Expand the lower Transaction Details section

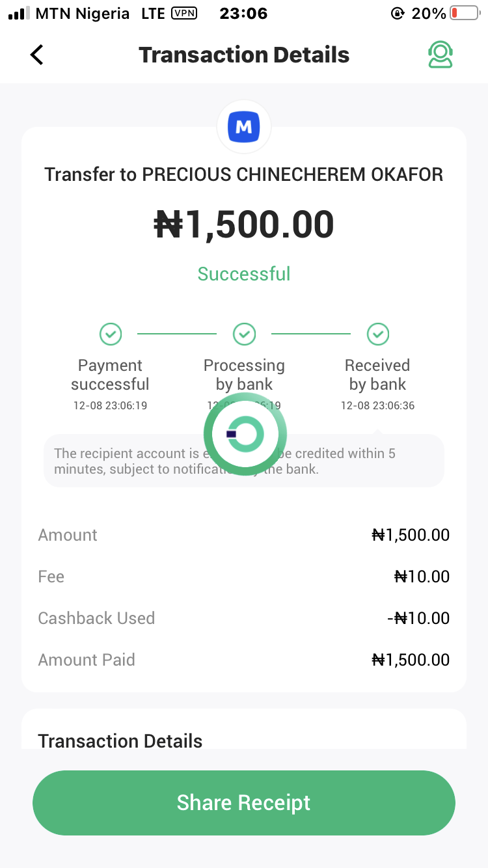click(x=120, y=740)
